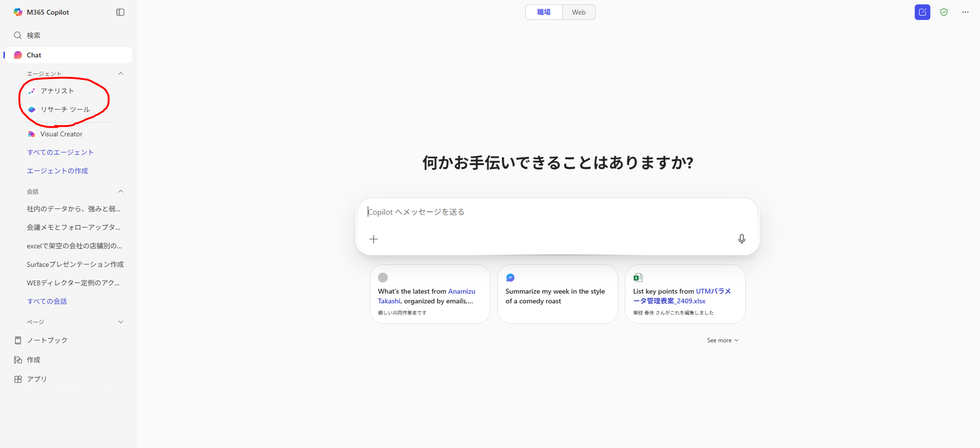Click the microphone voice input icon

click(741, 239)
